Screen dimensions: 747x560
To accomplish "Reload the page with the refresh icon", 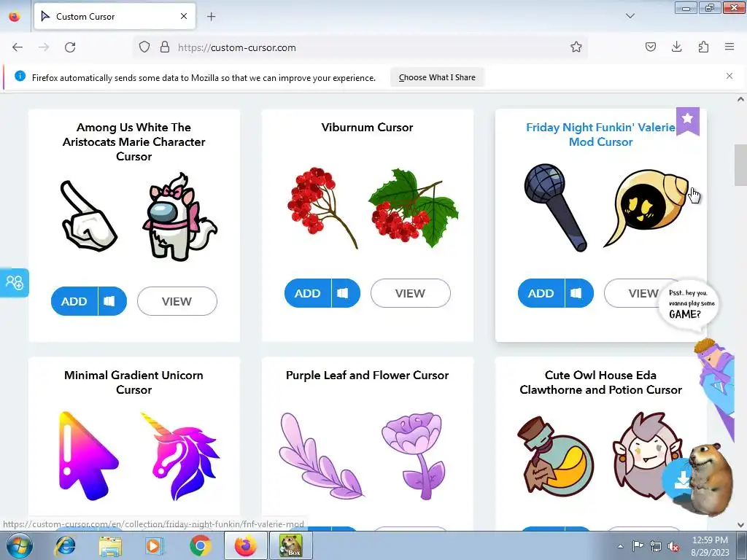I will (x=70, y=47).
